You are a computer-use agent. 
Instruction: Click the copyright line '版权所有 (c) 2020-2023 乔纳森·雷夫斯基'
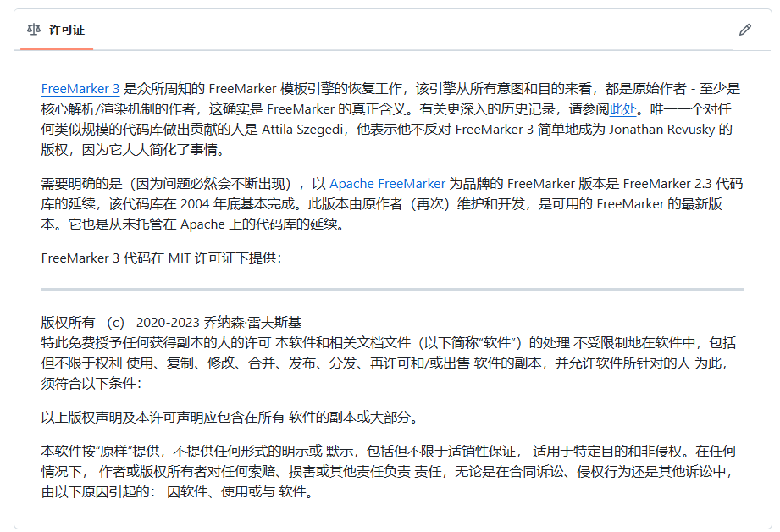click(171, 323)
